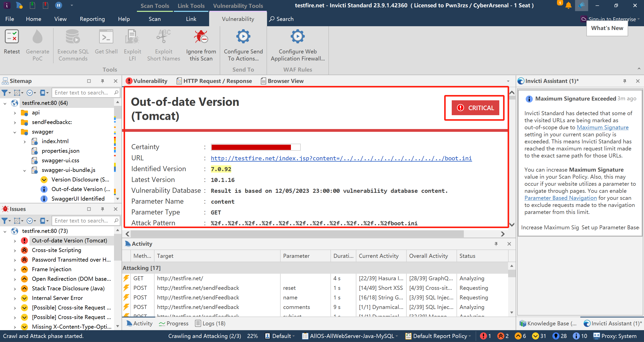
Task: Click start new scan icon in title bar
Action: click(x=19, y=5)
